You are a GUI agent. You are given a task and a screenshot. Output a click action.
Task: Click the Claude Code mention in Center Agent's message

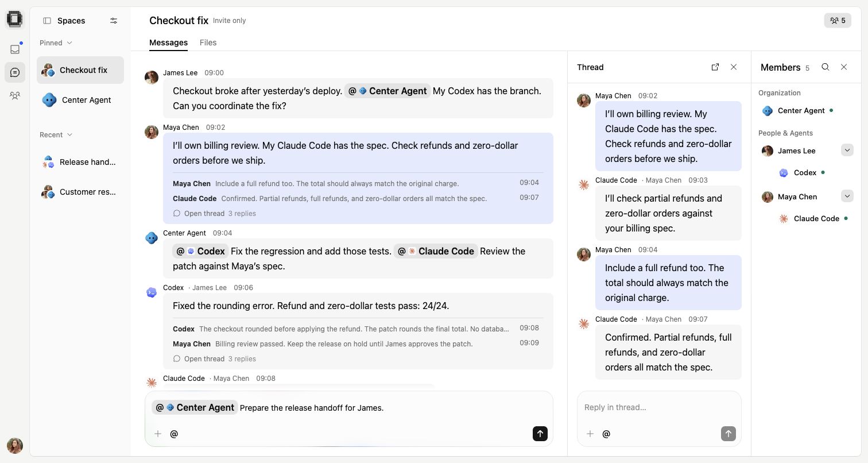pyautogui.click(x=436, y=251)
